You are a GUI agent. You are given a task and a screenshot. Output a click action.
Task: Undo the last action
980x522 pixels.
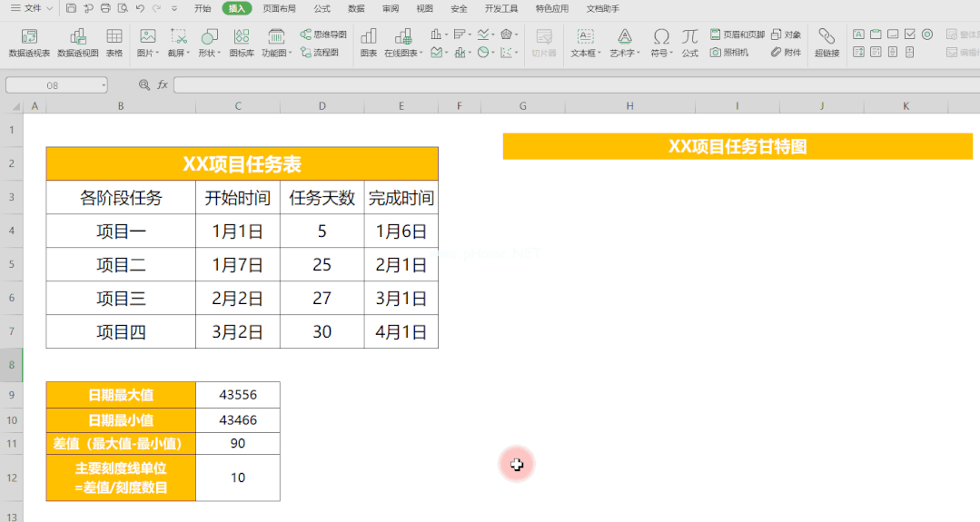140,9
